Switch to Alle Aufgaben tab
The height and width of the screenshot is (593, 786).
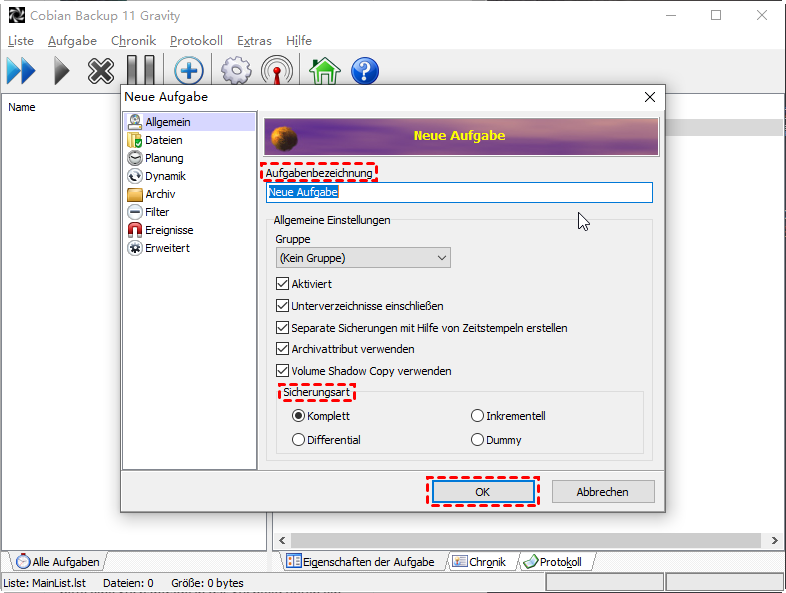click(58, 562)
